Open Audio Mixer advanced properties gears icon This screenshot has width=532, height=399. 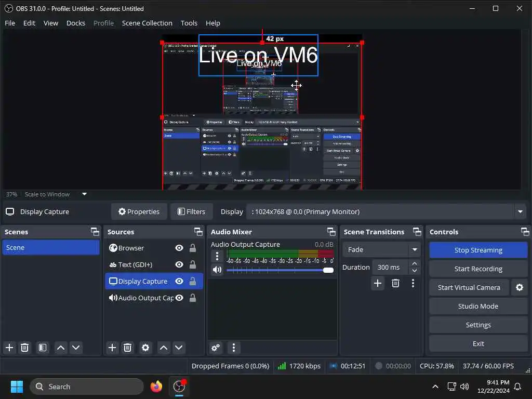point(216,348)
